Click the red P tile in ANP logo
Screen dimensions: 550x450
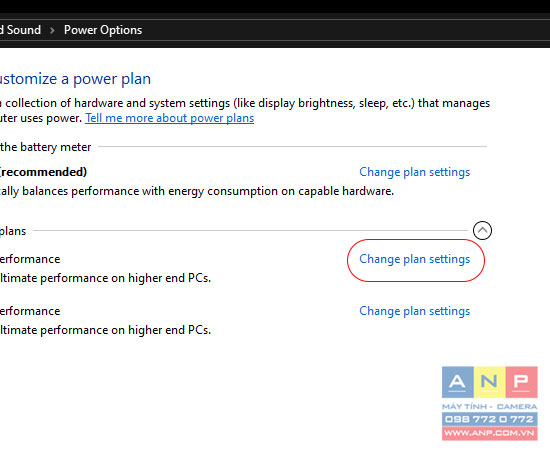pos(522,382)
